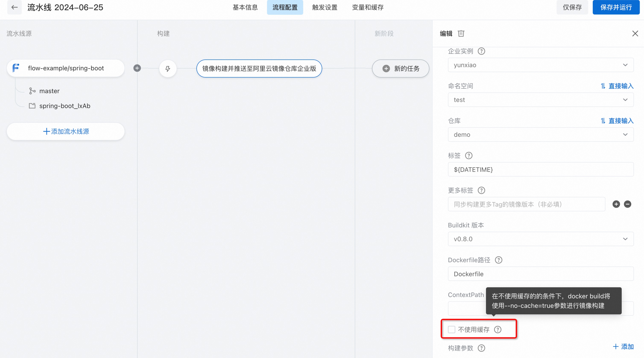The height and width of the screenshot is (358, 644).
Task: Click the 标签 ${DATETIME} input field
Action: [x=540, y=169]
